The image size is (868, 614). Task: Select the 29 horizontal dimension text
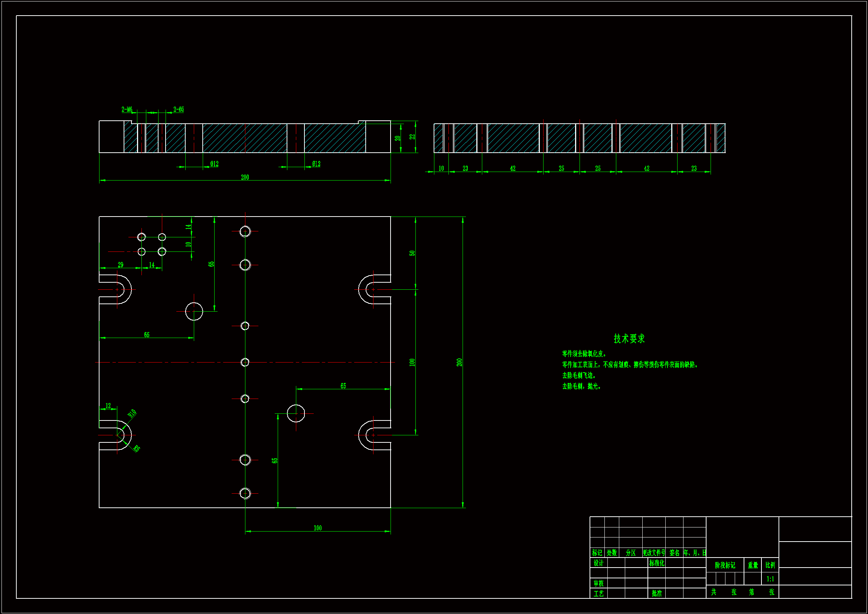point(120,265)
